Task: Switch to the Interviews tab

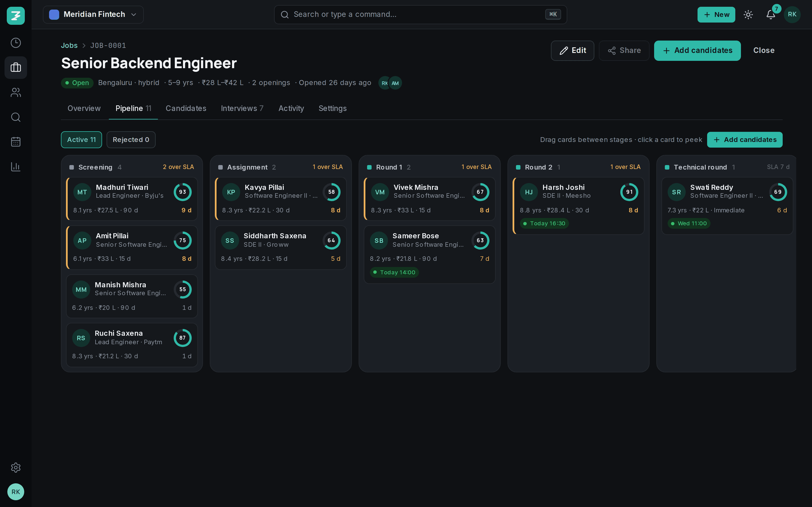Action: point(242,108)
